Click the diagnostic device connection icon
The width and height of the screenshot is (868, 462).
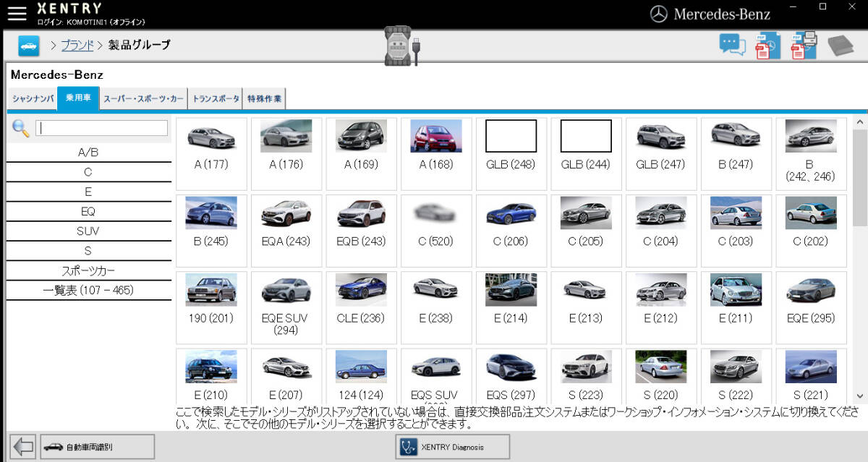click(402, 47)
